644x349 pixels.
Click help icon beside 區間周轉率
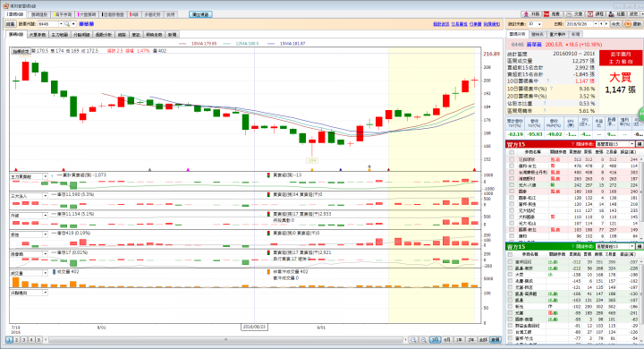(545, 111)
